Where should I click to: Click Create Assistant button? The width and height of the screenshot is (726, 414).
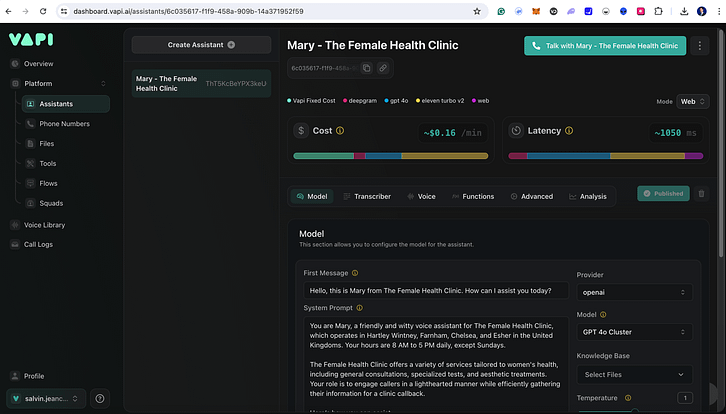(201, 45)
